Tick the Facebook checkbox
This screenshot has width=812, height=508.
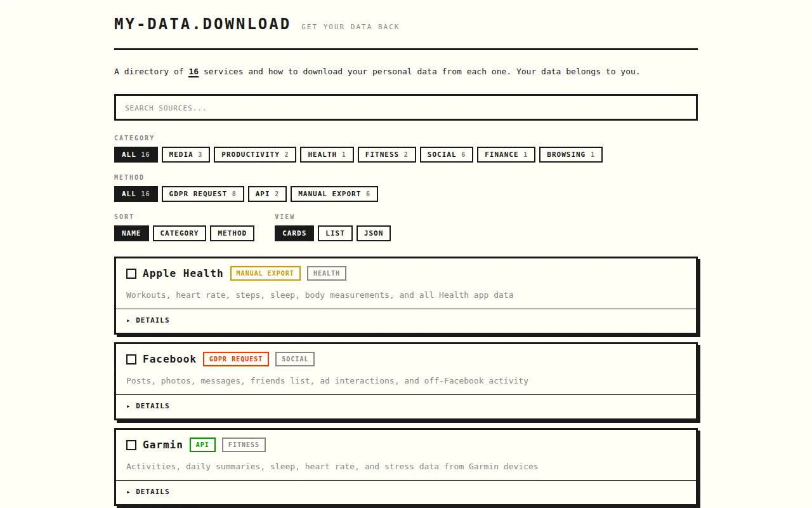[x=131, y=359]
